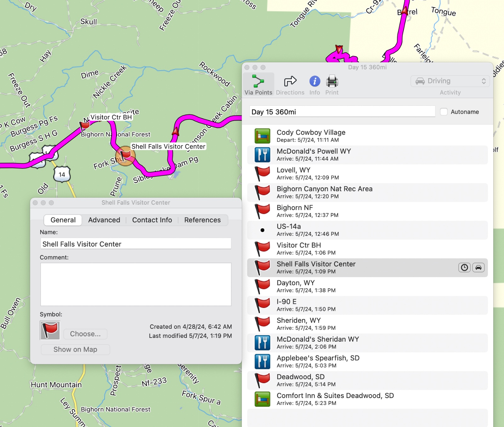
Task: Click the car button on Shell Falls Visitor Center row
Action: 478,268
